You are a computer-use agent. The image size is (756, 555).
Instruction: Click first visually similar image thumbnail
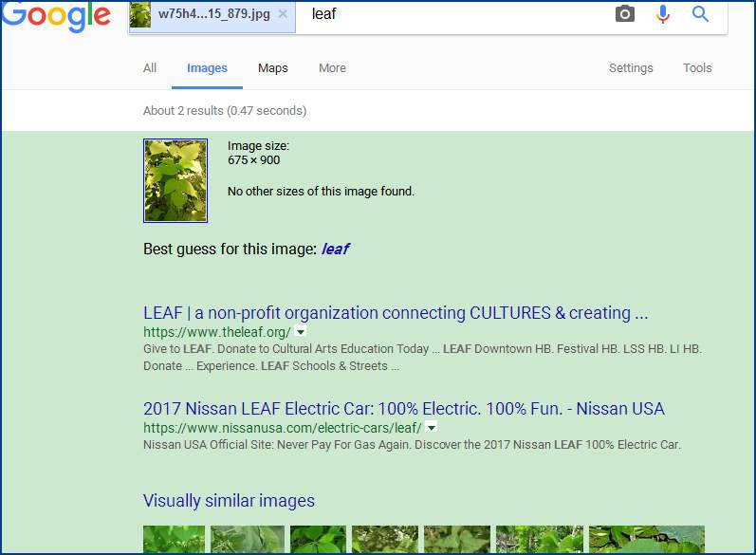pos(174,539)
